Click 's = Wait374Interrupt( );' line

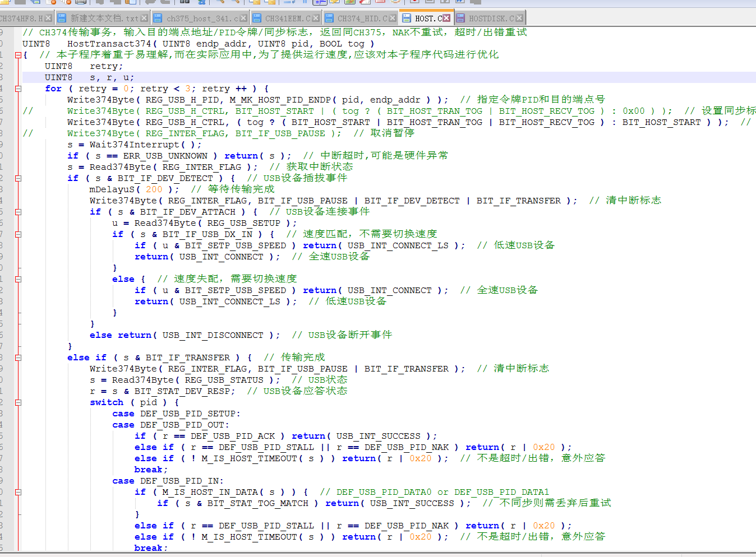134,145
